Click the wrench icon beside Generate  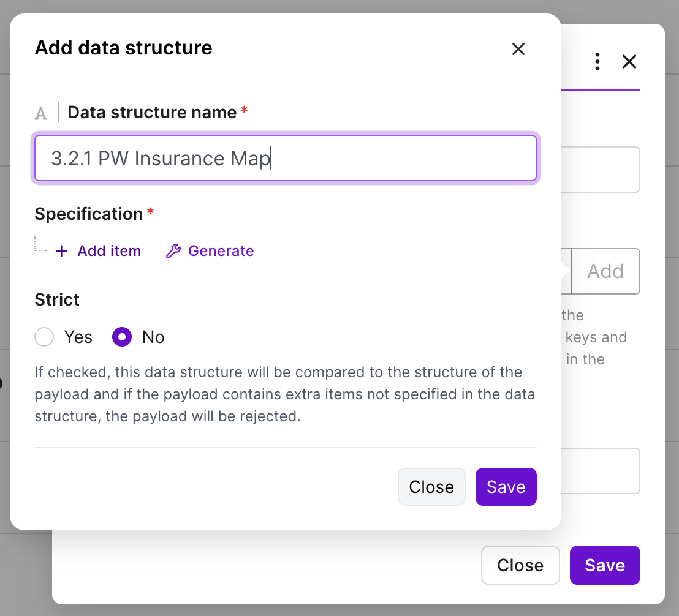(173, 251)
